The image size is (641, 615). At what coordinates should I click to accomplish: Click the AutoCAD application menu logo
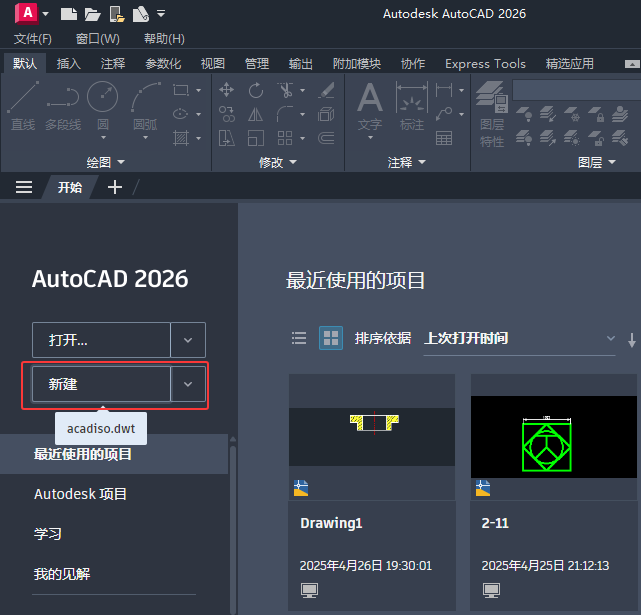coord(26,13)
